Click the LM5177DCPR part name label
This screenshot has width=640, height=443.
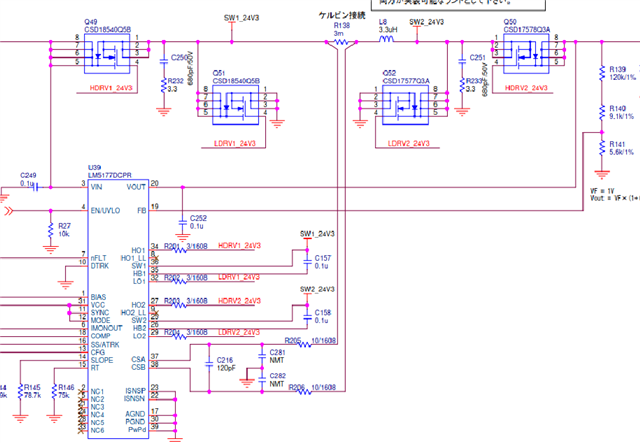[110, 175]
